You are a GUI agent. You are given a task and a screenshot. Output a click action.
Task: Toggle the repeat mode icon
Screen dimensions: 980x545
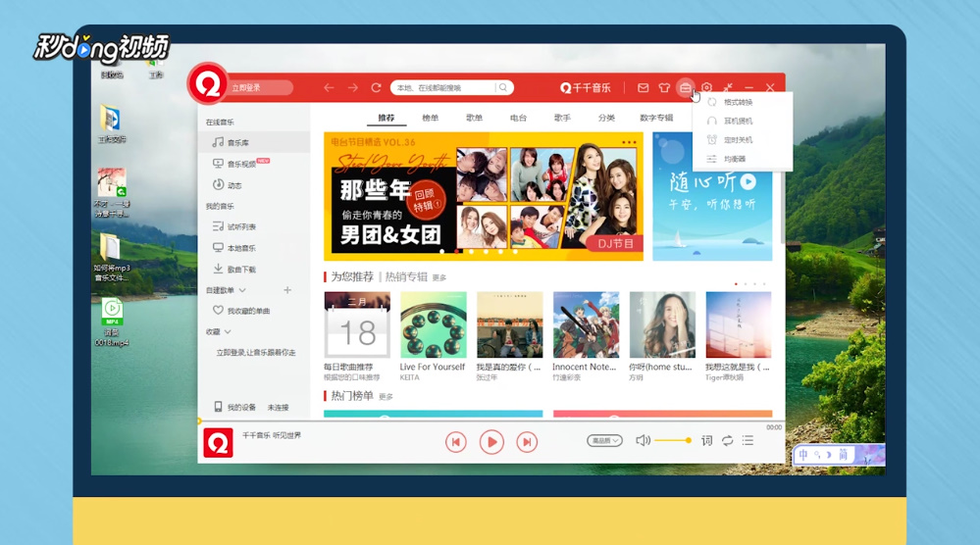pyautogui.click(x=728, y=441)
